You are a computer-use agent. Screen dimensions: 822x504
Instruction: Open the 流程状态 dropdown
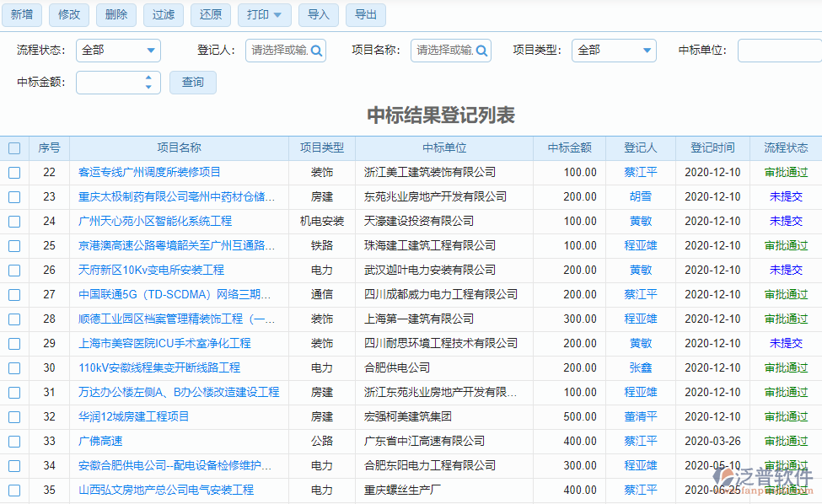[118, 51]
